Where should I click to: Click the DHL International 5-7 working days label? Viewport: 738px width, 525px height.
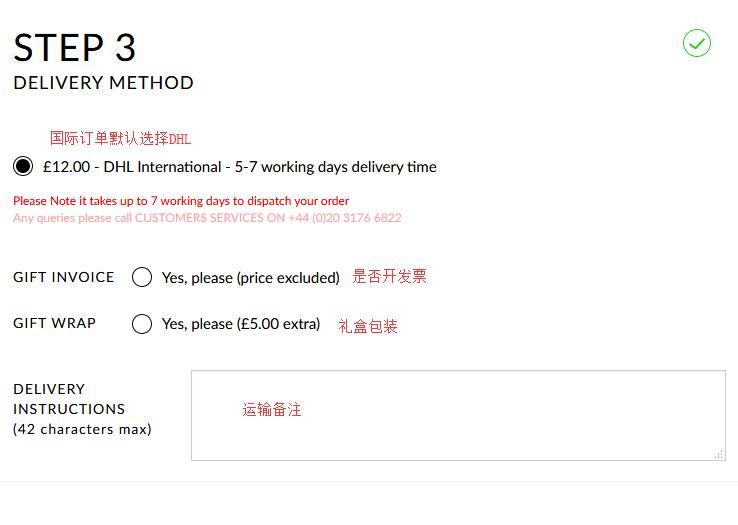[240, 167]
